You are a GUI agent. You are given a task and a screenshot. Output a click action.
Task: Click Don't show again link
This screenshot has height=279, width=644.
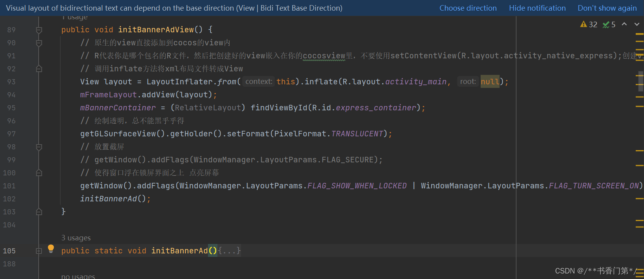click(x=607, y=8)
